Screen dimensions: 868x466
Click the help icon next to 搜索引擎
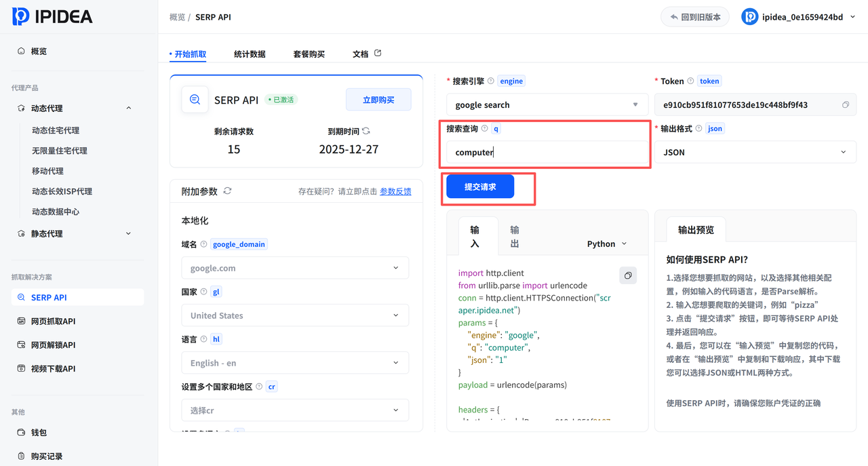point(490,81)
